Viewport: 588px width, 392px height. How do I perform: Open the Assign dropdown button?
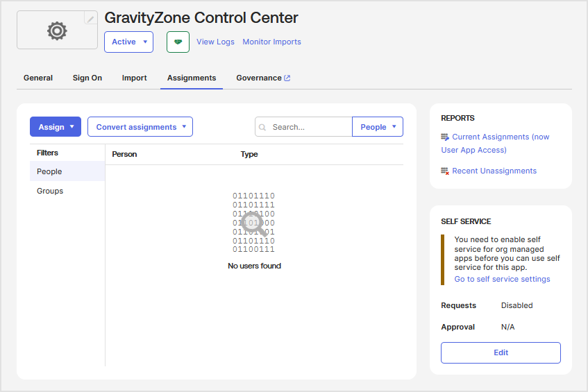click(56, 127)
